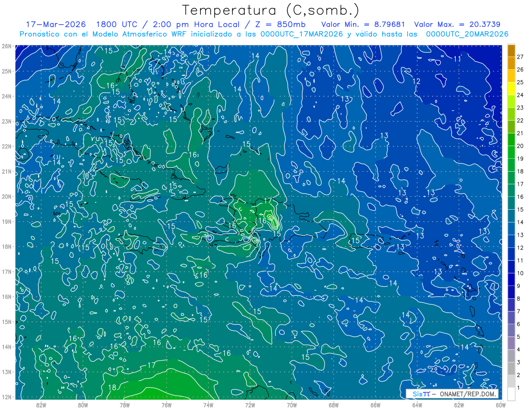Click the '3' label on the color scale
Viewport: 532px width, 411px height.
[518, 362]
